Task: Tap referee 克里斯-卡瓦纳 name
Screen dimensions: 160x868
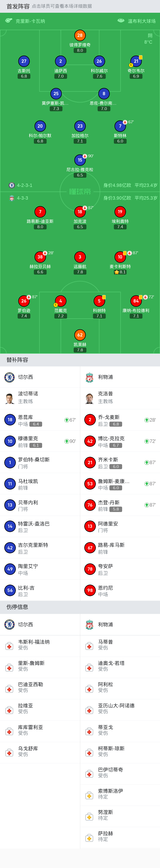Action: pos(30,21)
